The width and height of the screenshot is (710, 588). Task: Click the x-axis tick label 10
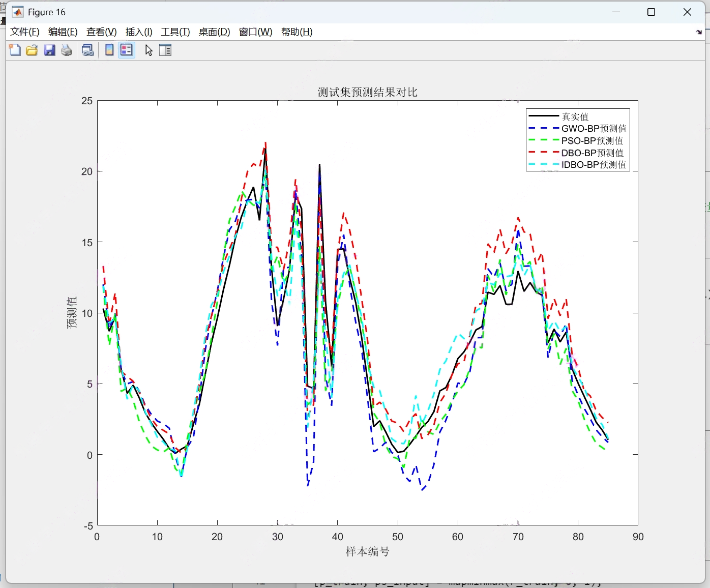(x=157, y=537)
